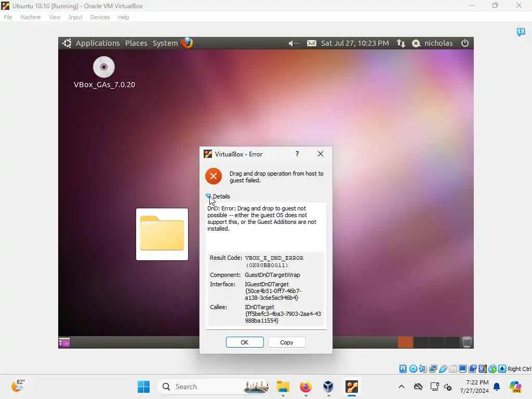Image resolution: width=532 pixels, height=399 pixels.
Task: Click the 'Drag and drop operation' error message
Action: coord(276,177)
